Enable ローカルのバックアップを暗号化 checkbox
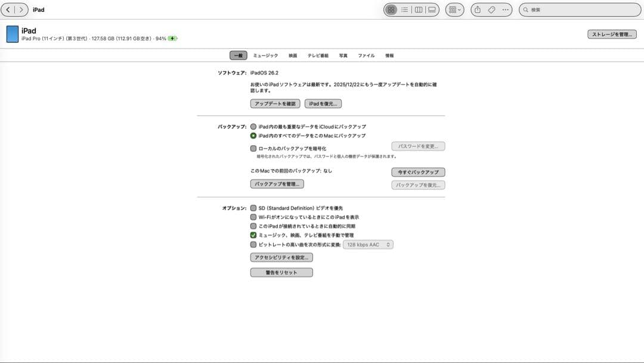Screen dimensions: 644x363 coord(254,148)
